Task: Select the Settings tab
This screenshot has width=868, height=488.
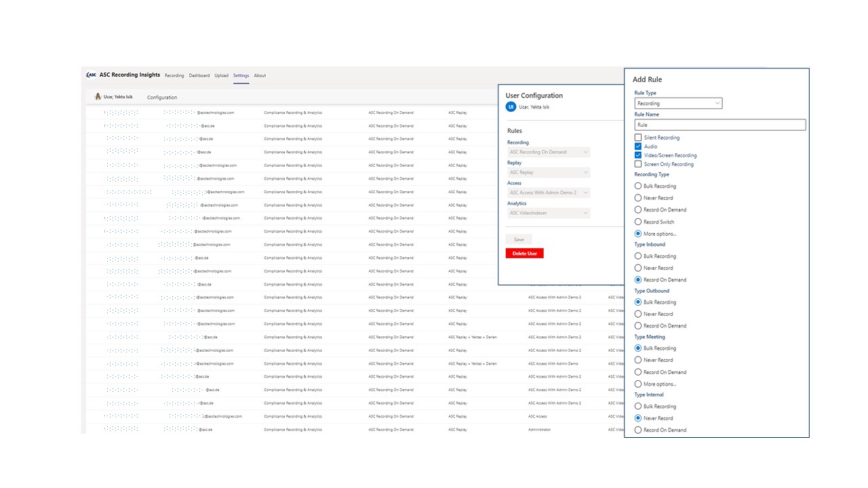Action: pos(241,75)
